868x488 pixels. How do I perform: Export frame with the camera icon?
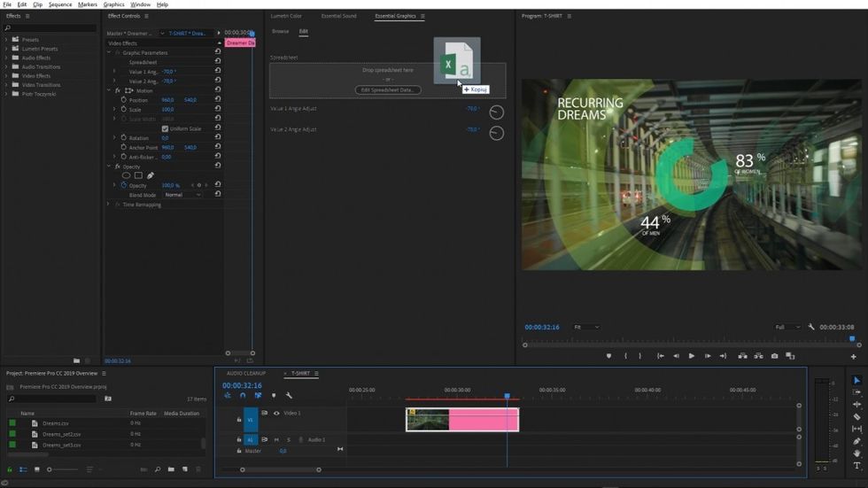coord(774,356)
